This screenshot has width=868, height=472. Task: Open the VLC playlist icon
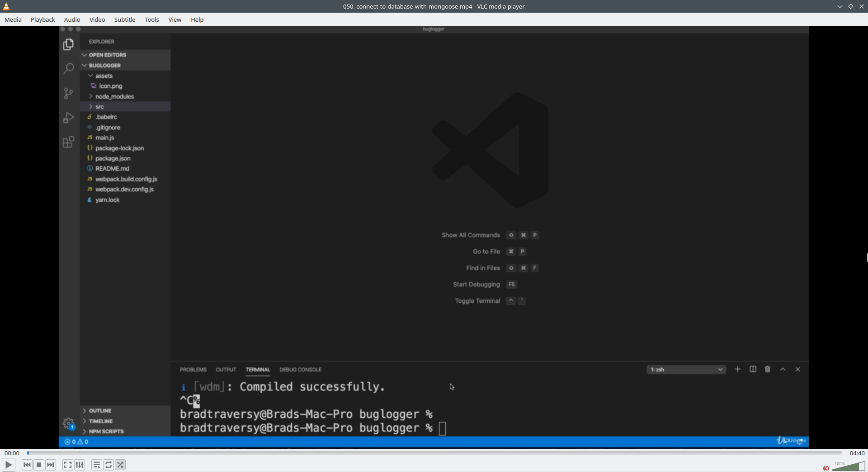(97, 465)
